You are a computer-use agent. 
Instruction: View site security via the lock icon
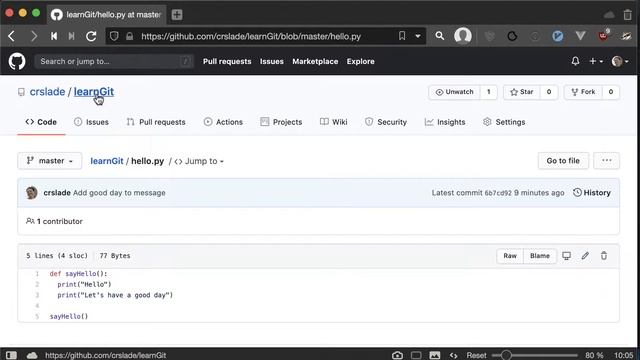pos(129,36)
